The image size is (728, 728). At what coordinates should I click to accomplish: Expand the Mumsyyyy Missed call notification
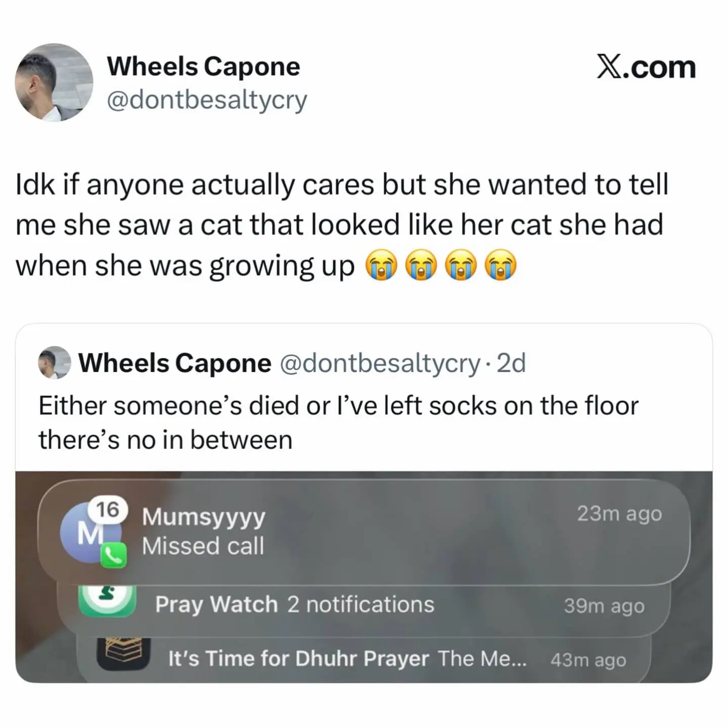coord(364,531)
